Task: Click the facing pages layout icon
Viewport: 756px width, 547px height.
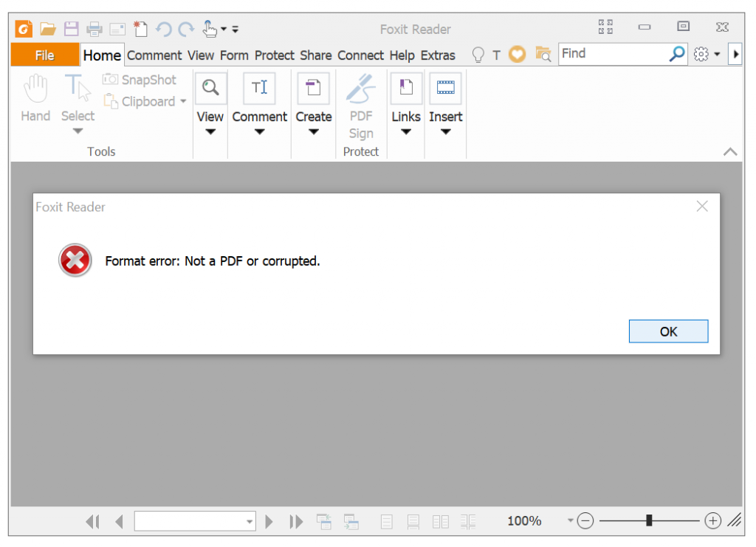Action: pos(441,521)
